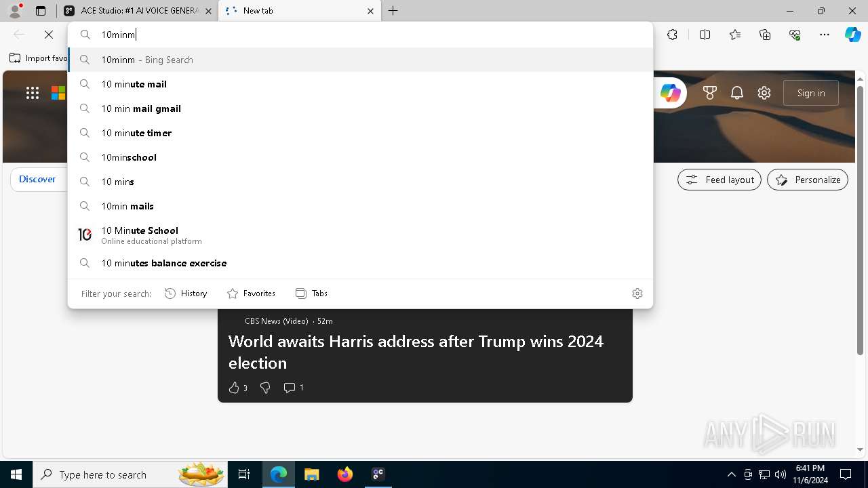868x488 pixels.
Task: Open the app launcher grid icon
Action: [33, 93]
